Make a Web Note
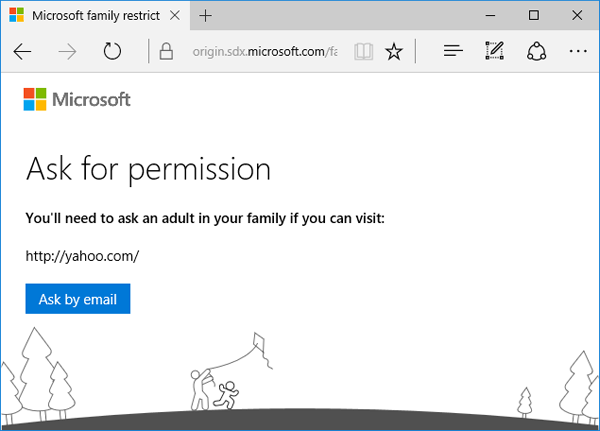The height and width of the screenshot is (431, 600). [x=493, y=51]
